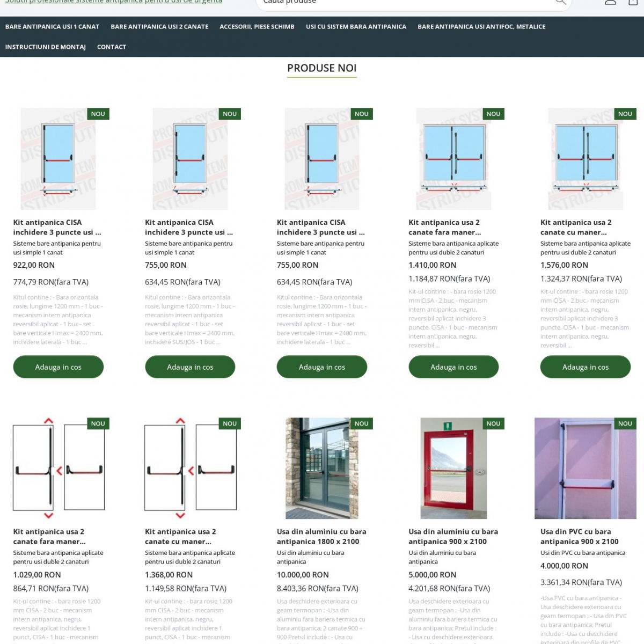Open the pink PVC door photo

point(586,468)
